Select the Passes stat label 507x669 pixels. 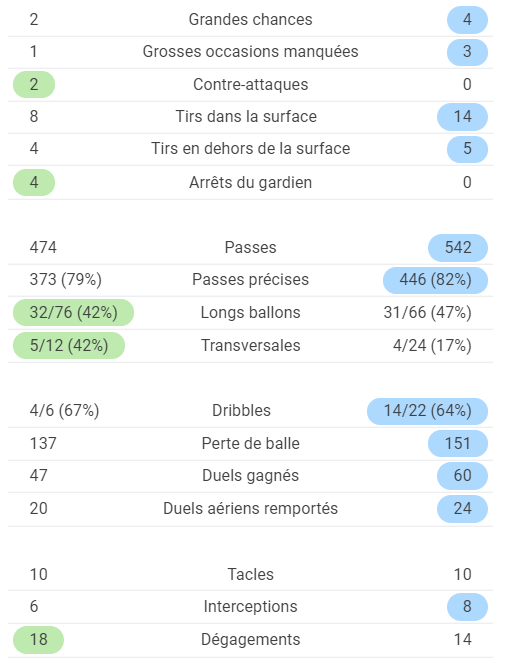click(x=251, y=247)
